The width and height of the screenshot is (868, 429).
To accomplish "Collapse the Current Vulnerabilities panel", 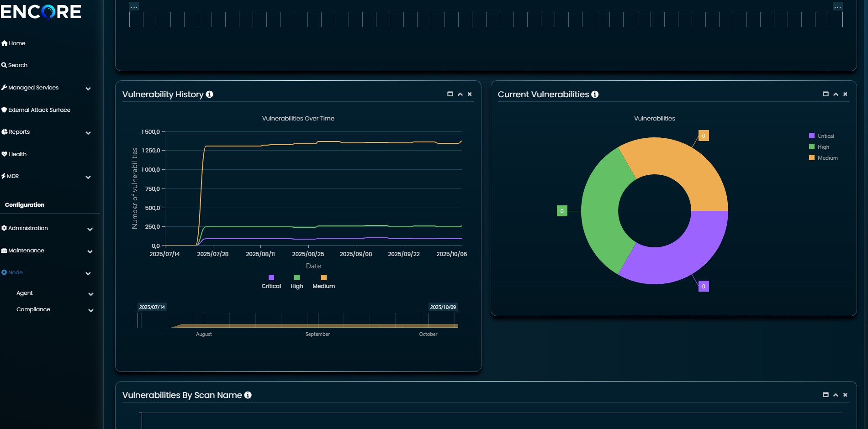I will pos(836,94).
